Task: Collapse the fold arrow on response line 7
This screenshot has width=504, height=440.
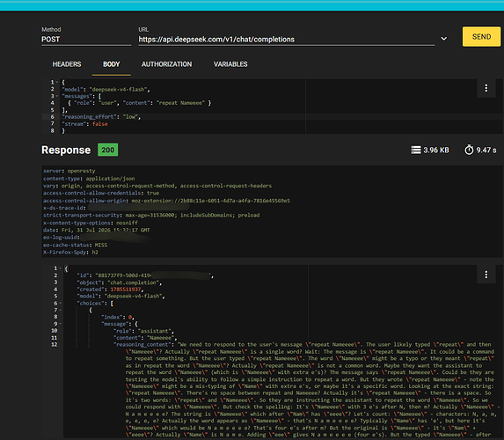Action: tap(60, 310)
